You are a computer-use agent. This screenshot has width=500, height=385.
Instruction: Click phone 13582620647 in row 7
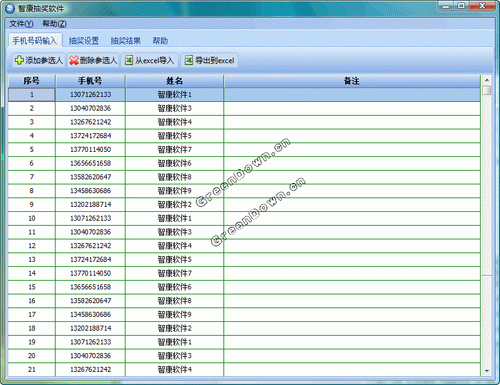[x=90, y=177]
